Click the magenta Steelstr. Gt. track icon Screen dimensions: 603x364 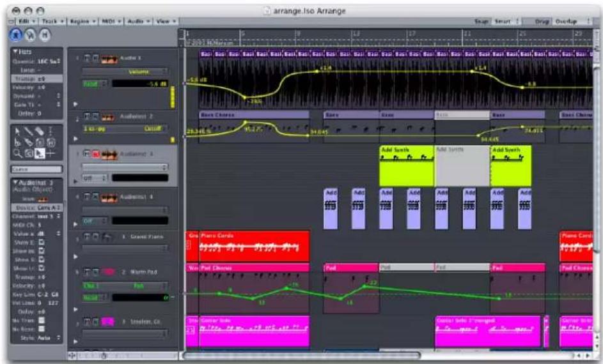[108, 322]
